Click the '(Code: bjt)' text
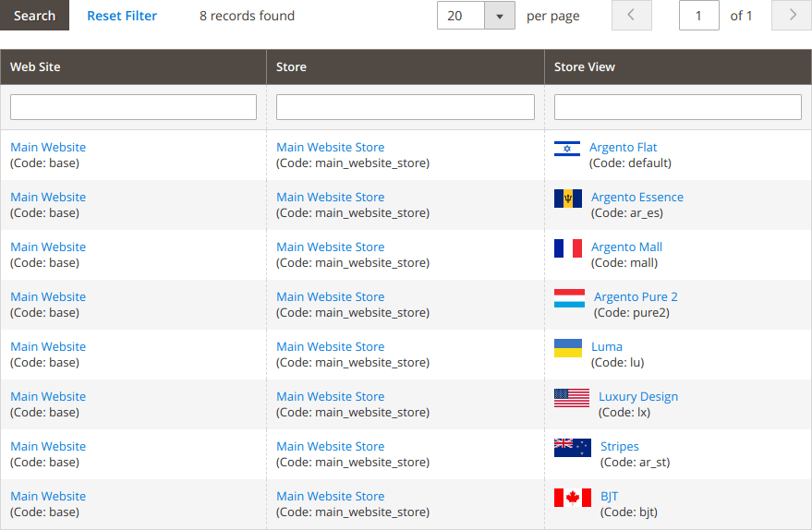The height and width of the screenshot is (530, 812). click(629, 512)
